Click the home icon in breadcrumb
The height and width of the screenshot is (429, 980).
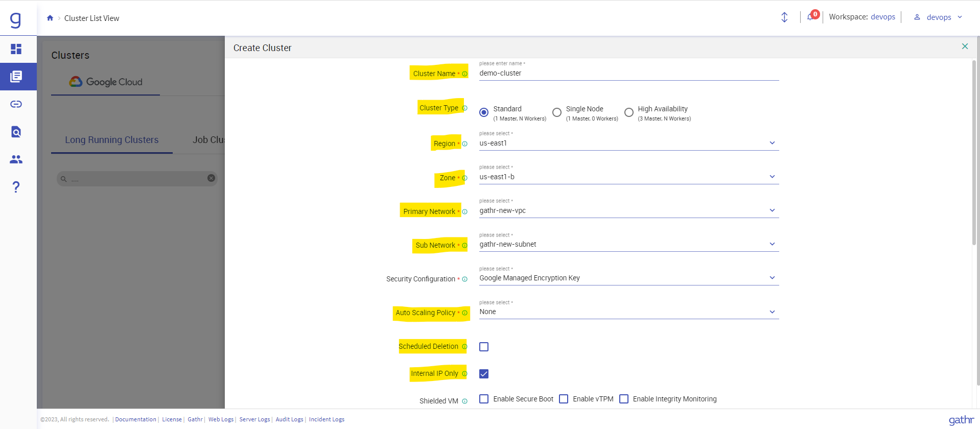coord(50,18)
